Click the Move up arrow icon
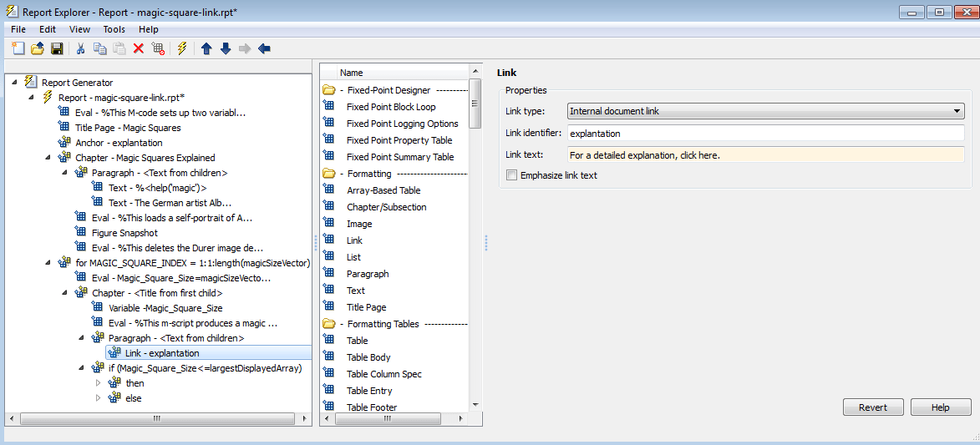Image resolution: width=980 pixels, height=445 pixels. pos(207,48)
